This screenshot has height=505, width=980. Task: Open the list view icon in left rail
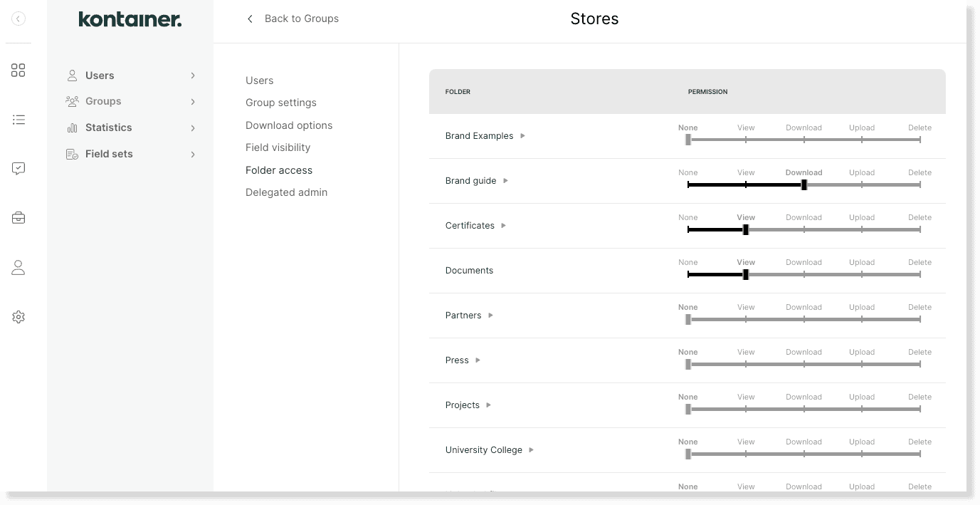(x=19, y=120)
